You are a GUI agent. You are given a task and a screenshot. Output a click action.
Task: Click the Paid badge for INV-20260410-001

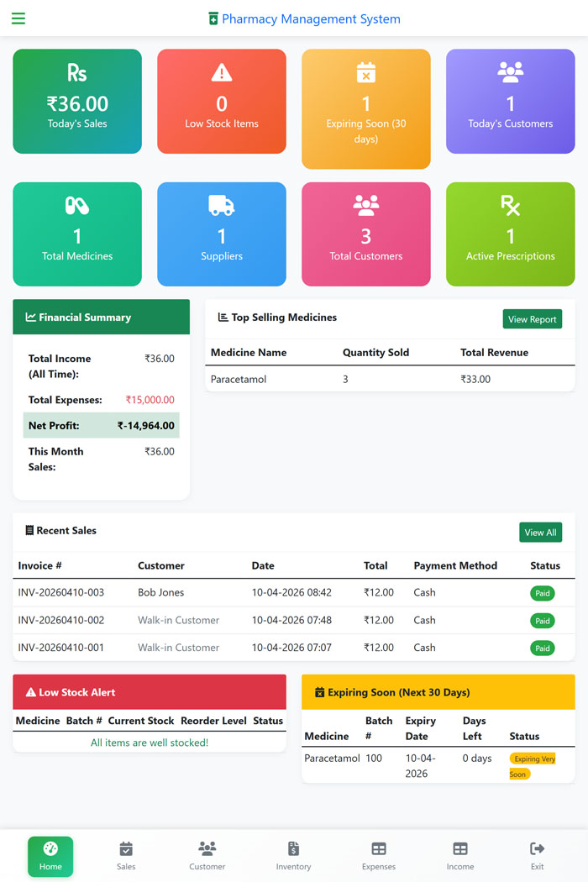point(543,648)
